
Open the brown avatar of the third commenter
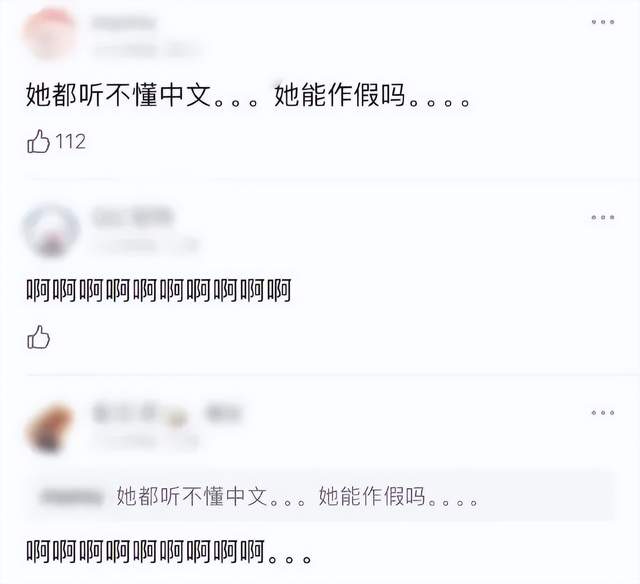pos(49,427)
